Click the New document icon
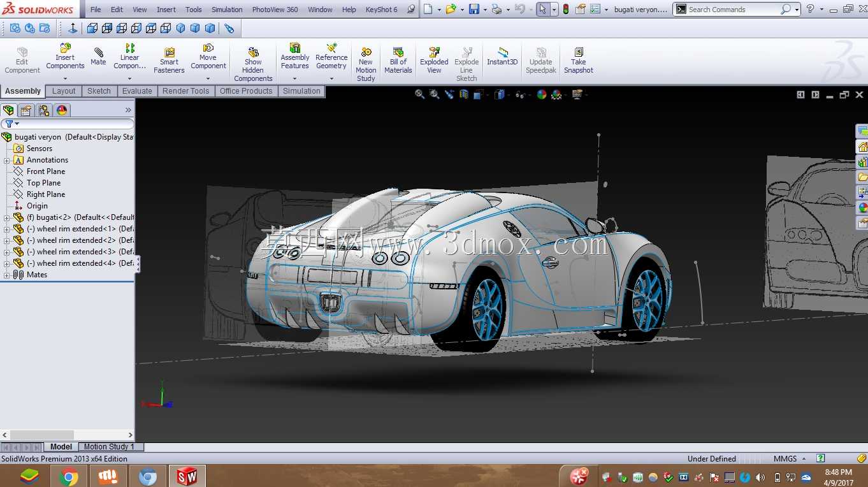Viewport: 868px width, 487px height. click(428, 10)
